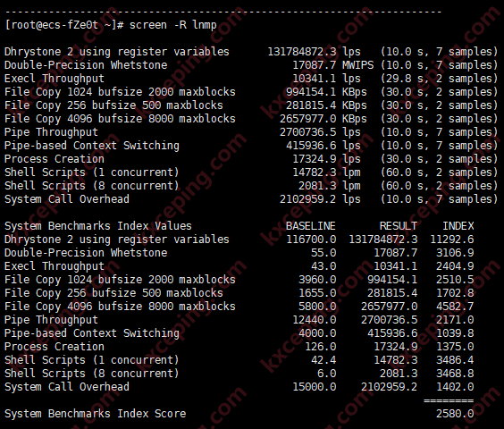Click the value '2081.3 lpm'
The image size is (504, 429).
point(330,186)
